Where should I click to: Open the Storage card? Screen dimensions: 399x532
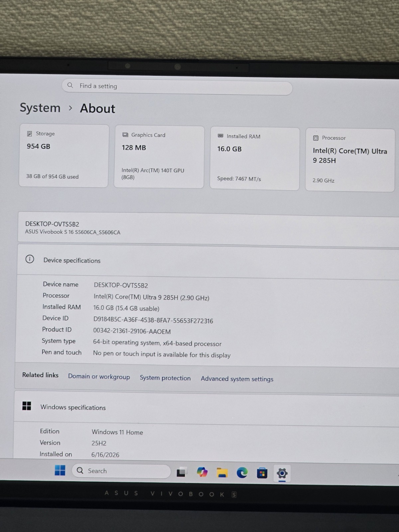(x=64, y=156)
